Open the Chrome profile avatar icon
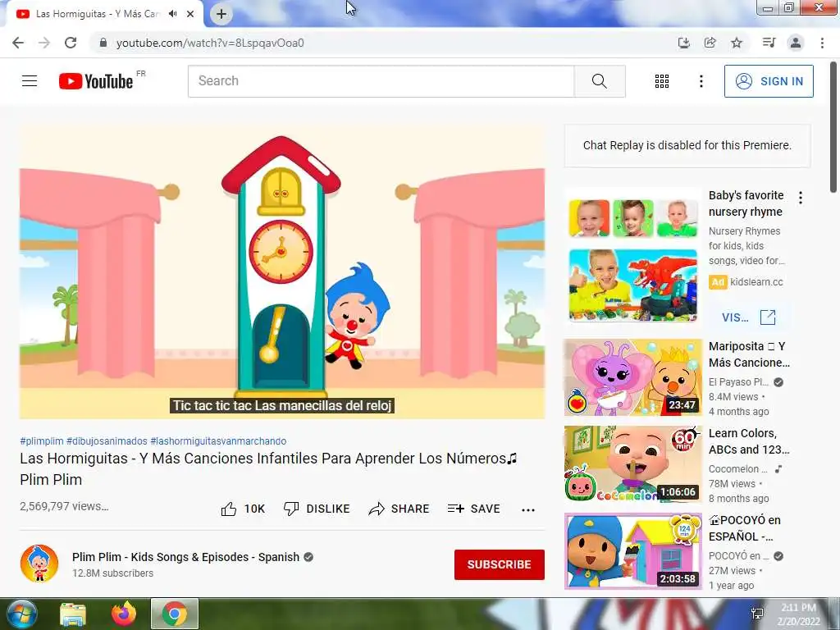Screen dimensions: 840x630 (x=796, y=43)
